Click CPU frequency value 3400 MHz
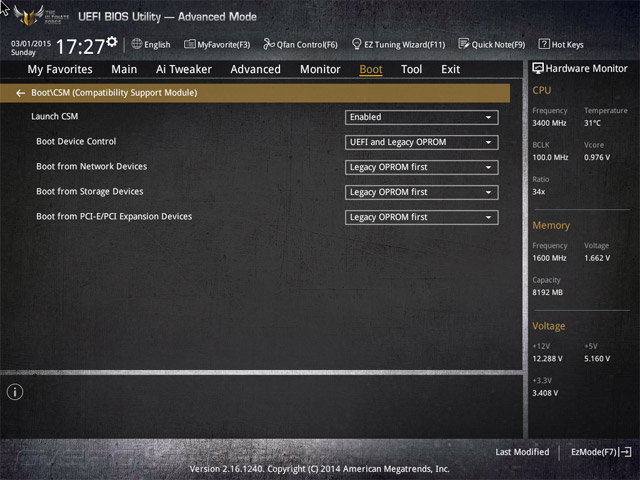640x480 pixels. click(549, 123)
